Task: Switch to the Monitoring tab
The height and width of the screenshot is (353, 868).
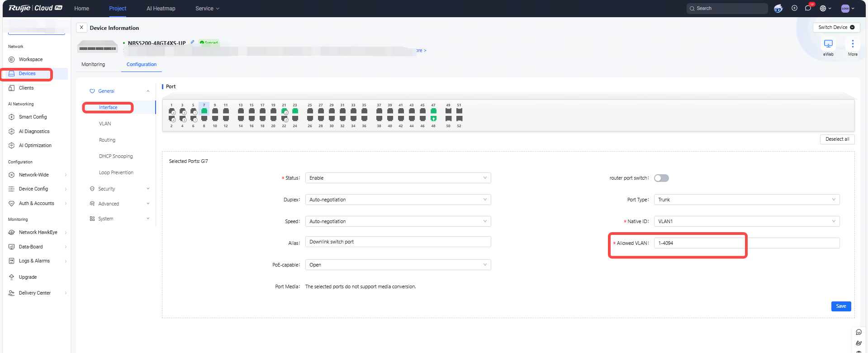Action: point(93,64)
